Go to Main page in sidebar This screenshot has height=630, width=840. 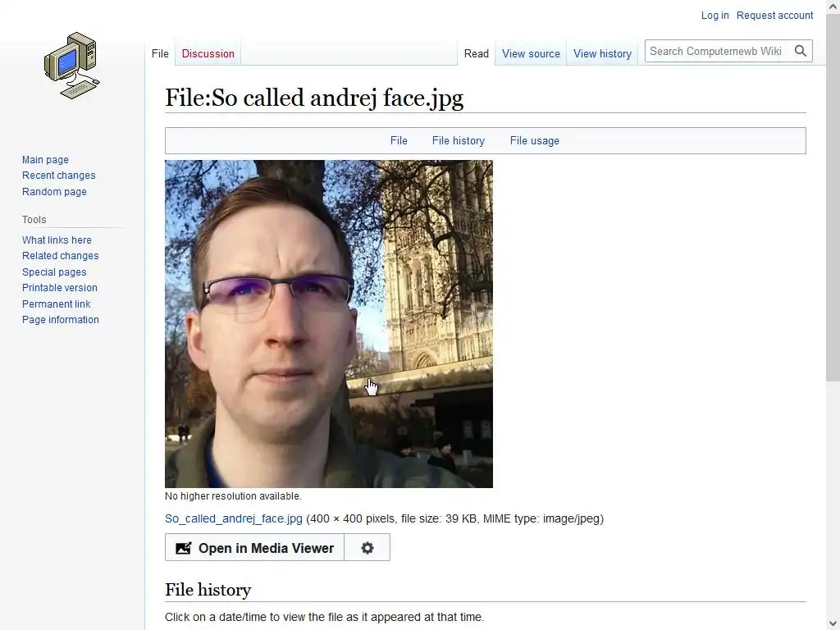click(x=45, y=159)
